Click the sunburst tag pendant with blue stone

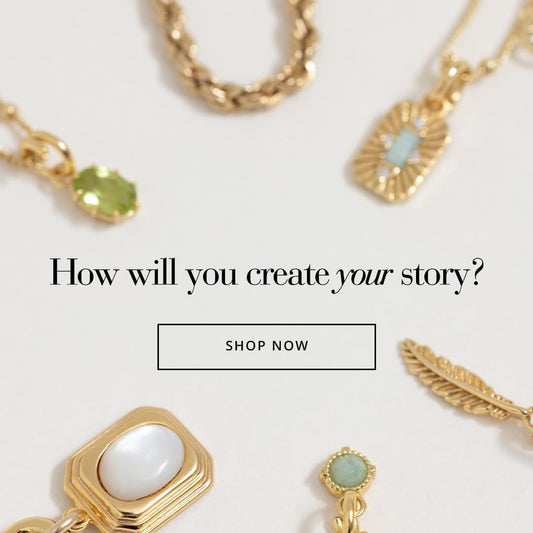tap(402, 152)
